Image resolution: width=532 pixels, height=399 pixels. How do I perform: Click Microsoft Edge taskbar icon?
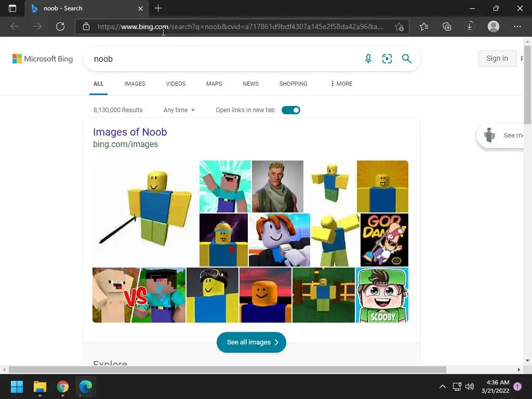click(86, 387)
